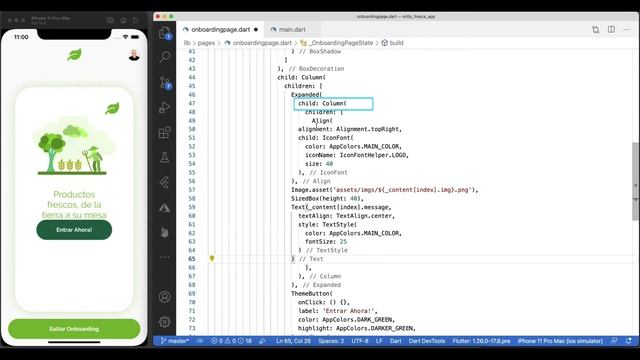Show additional views ellipsis in activity bar
The image size is (640, 360).
click(164, 257)
